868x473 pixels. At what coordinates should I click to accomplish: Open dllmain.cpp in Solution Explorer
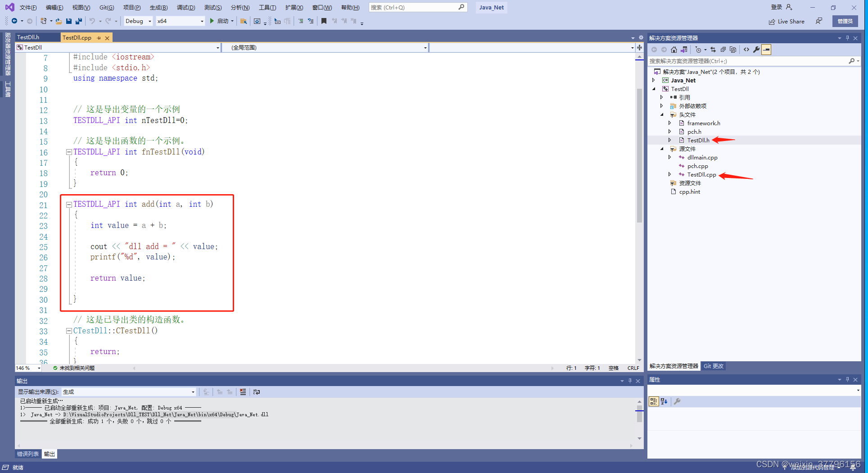tap(702, 157)
